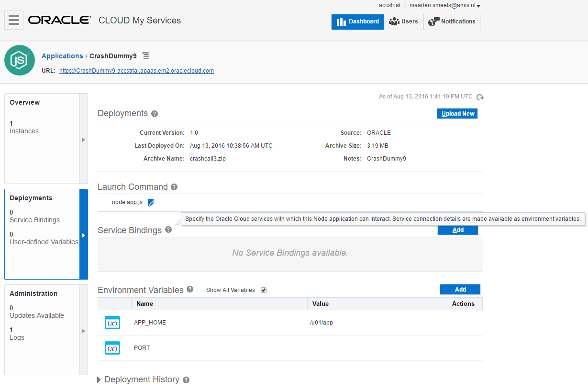The height and width of the screenshot is (390, 588).
Task: Click the Upload New button
Action: tap(457, 113)
